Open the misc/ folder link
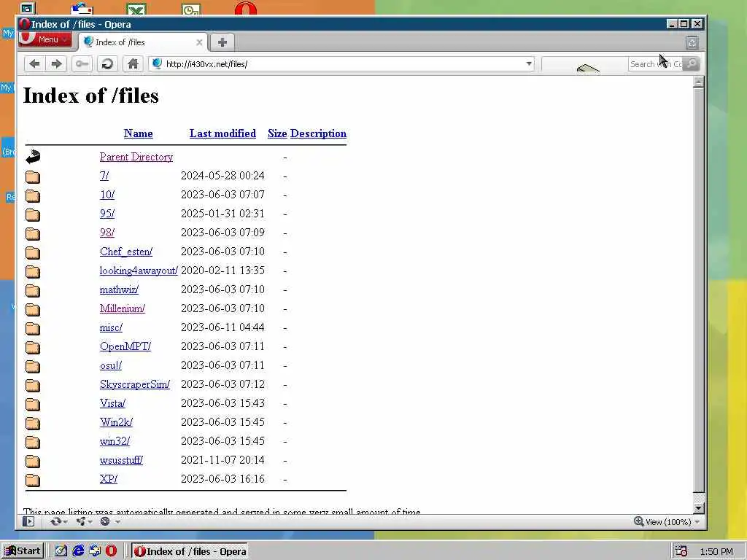Viewport: 747px width, 560px height. [x=111, y=327]
